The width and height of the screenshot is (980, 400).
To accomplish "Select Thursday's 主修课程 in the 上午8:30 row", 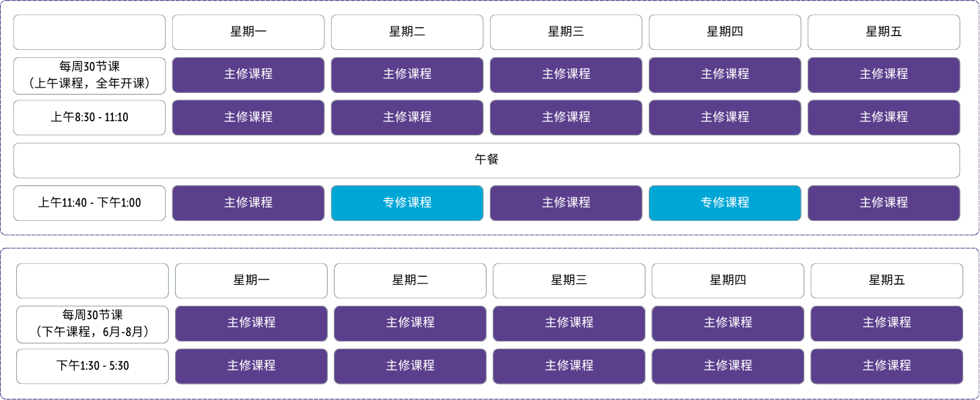I will pos(725,117).
